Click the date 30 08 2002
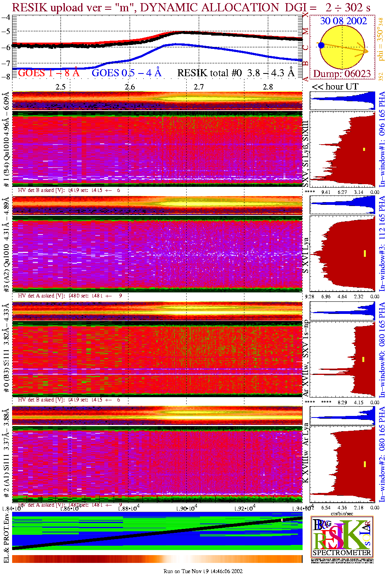 click(x=343, y=21)
